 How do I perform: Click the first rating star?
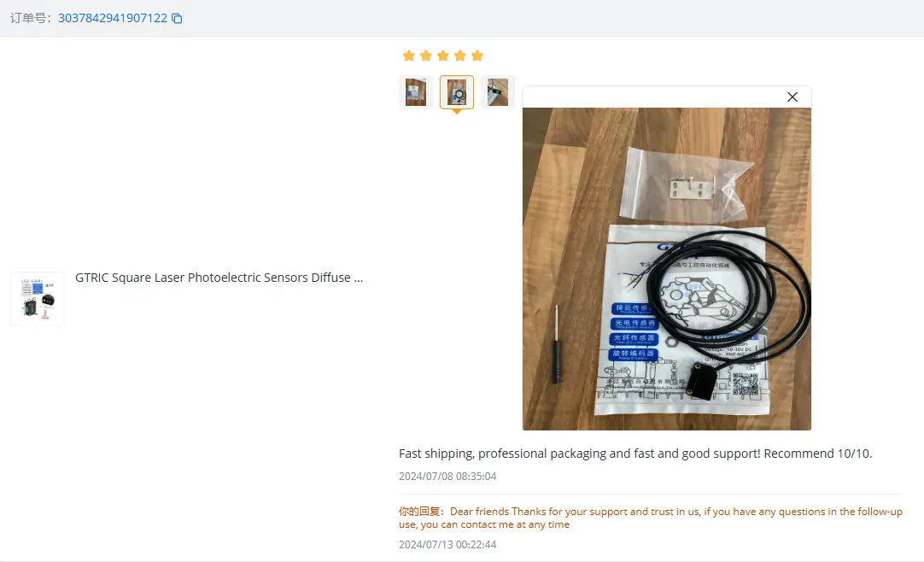pyautogui.click(x=408, y=56)
